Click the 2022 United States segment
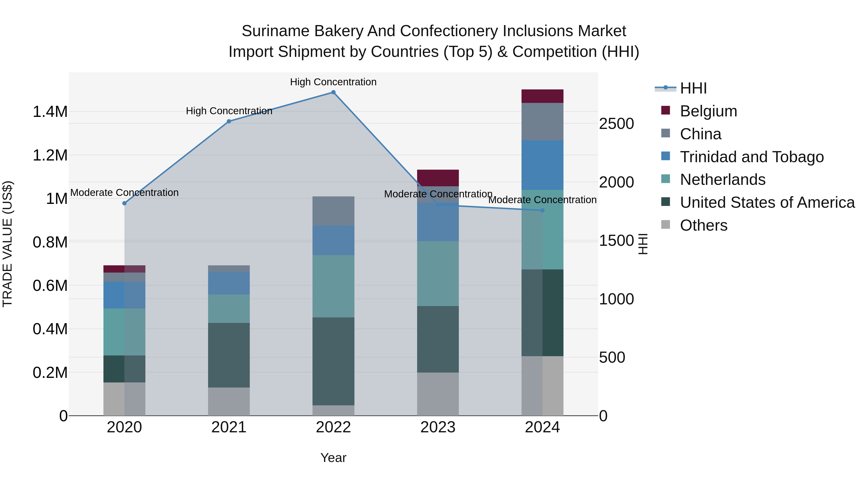This screenshot has width=868, height=488. [334, 361]
